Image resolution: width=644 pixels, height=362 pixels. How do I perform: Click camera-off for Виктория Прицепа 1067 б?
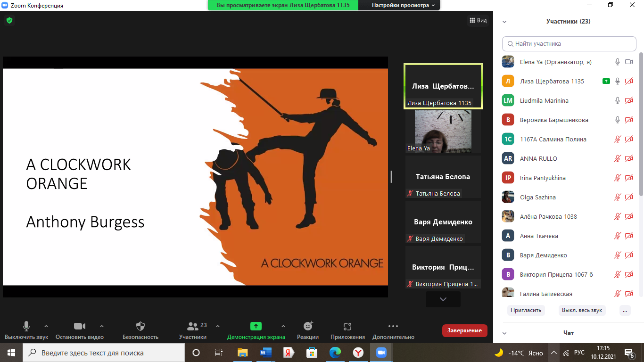coord(629,274)
